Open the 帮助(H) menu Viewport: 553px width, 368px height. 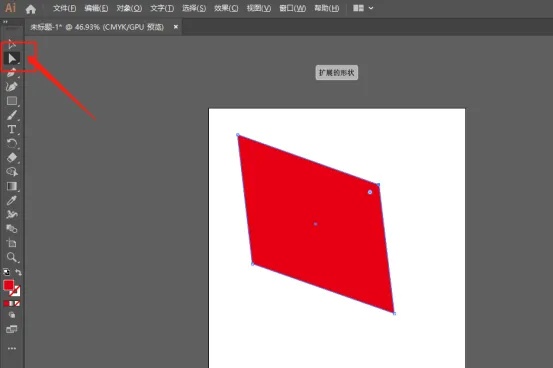pos(327,8)
